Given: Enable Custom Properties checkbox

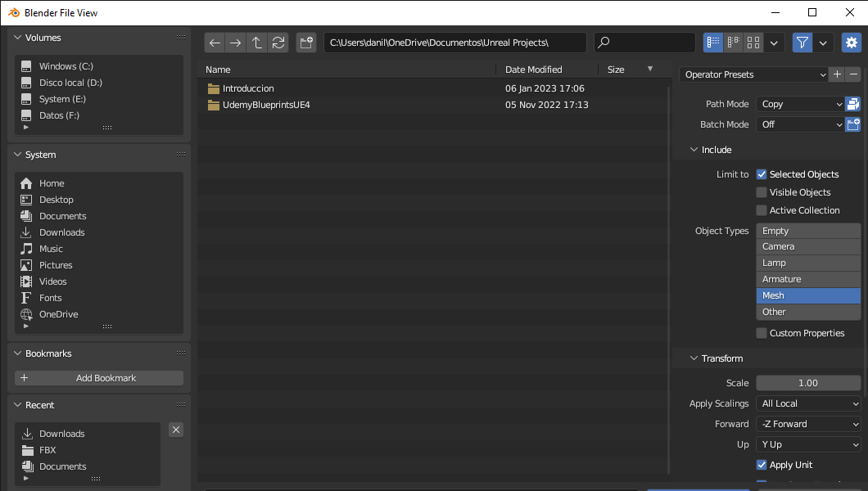Looking at the screenshot, I should pos(762,333).
